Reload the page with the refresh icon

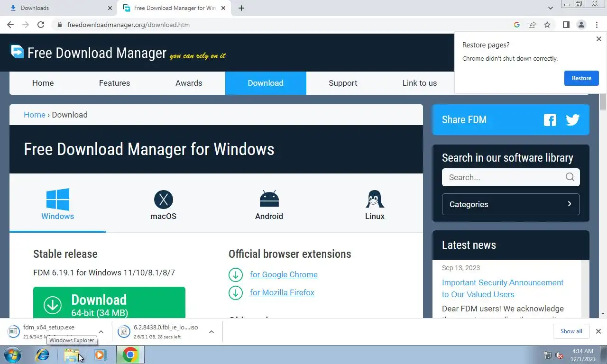click(41, 25)
